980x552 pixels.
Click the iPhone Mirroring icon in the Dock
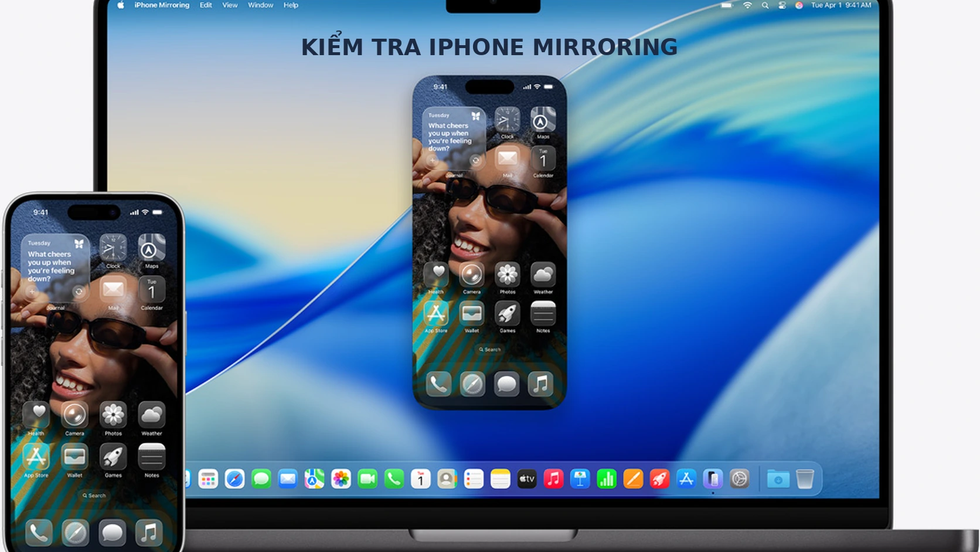pos(713,479)
